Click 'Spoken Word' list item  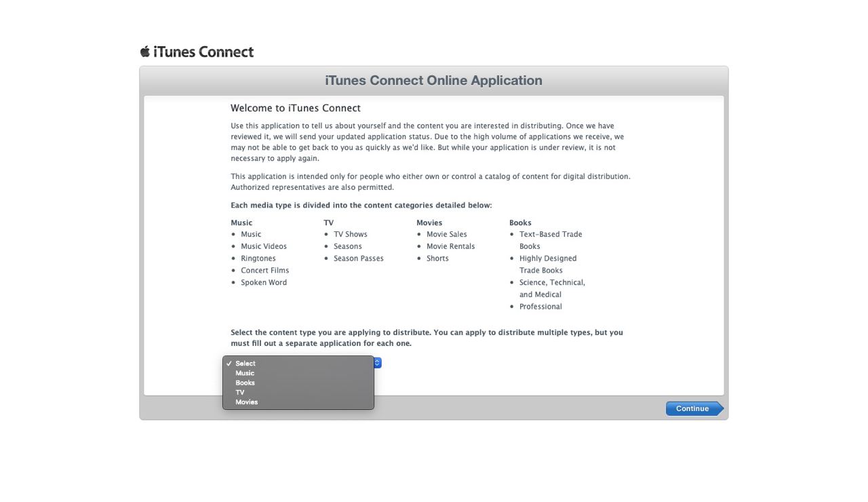coord(264,283)
